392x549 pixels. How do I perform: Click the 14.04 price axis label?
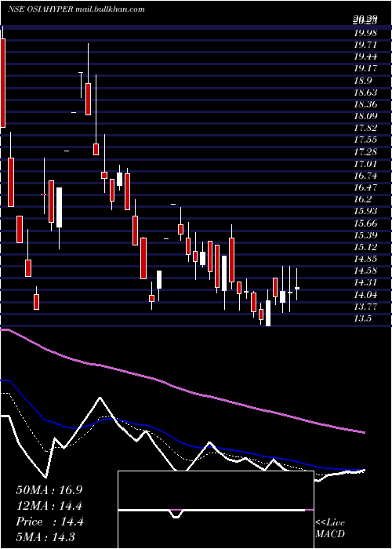[365, 294]
